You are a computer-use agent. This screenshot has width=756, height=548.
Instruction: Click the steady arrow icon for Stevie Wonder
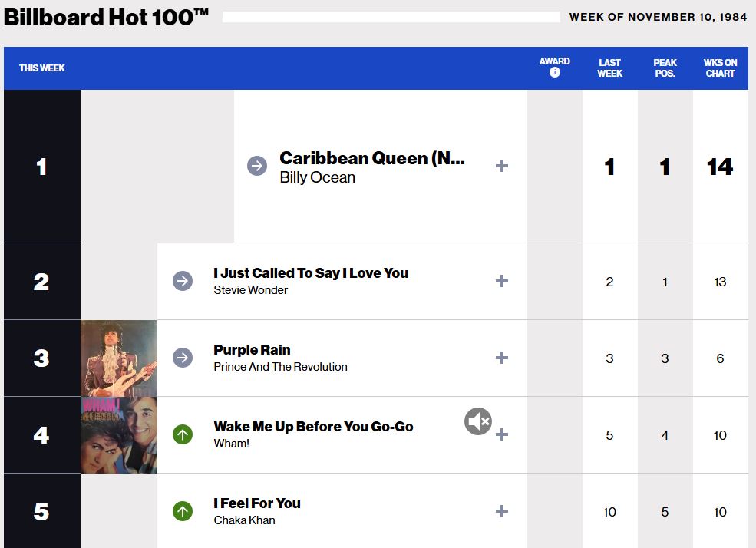(183, 281)
